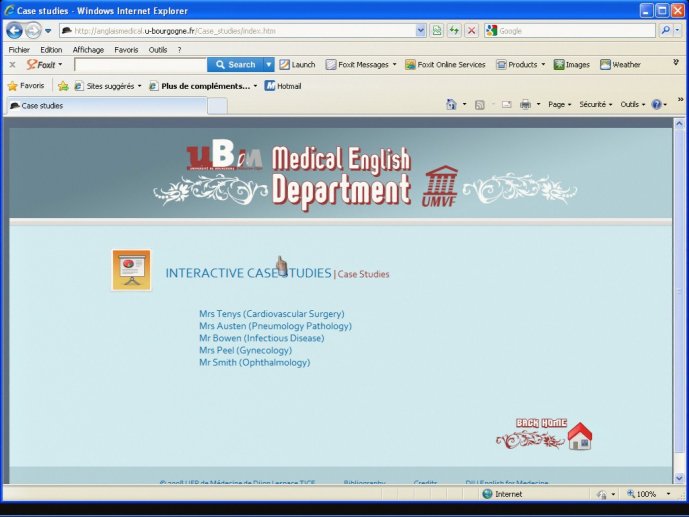Screen dimensions: 689x517
Task: Click the magnifier search icon
Action: point(666,30)
